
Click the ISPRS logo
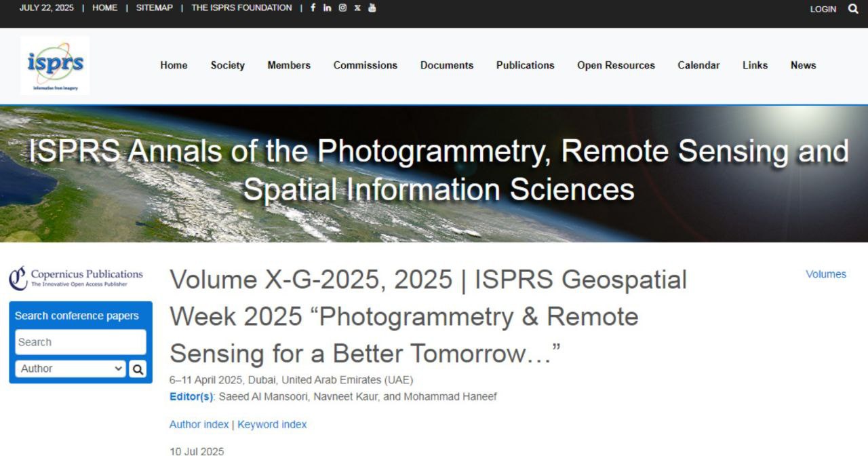pos(55,65)
